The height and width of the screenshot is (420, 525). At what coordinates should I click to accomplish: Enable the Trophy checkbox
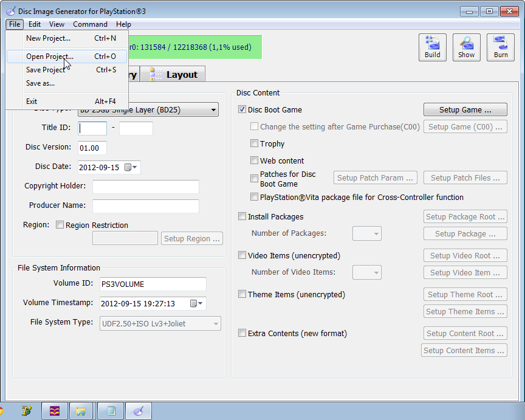click(x=254, y=143)
